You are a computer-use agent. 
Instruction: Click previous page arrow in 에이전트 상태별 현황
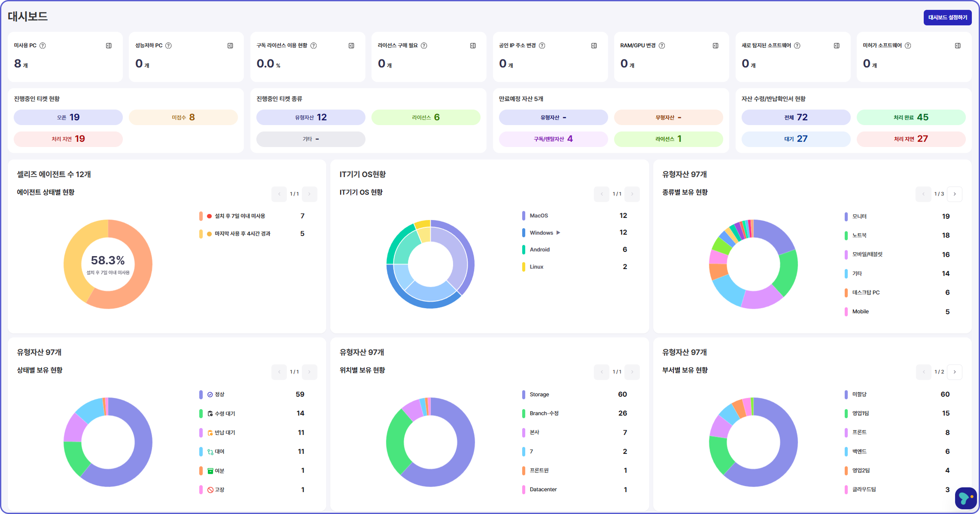pos(279,194)
